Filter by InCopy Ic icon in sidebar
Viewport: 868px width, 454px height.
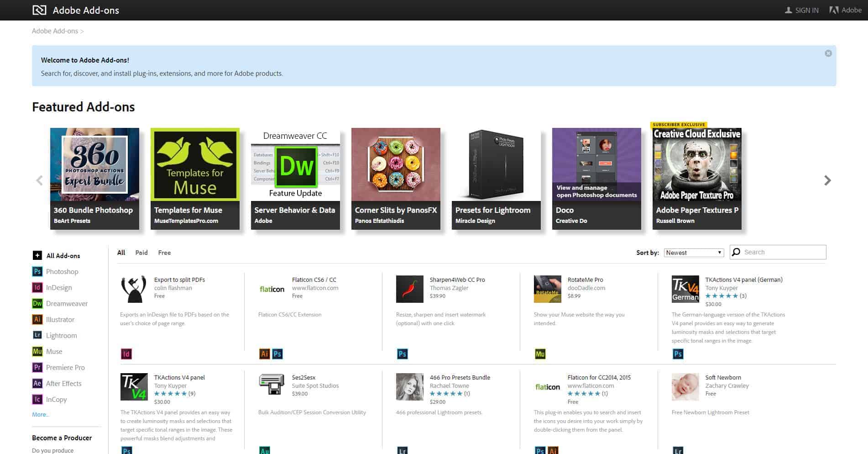pos(37,399)
